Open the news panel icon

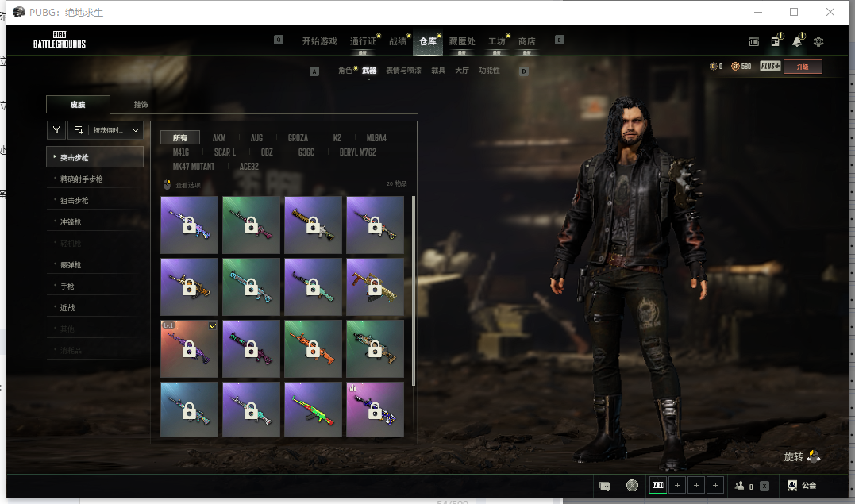[x=776, y=41]
